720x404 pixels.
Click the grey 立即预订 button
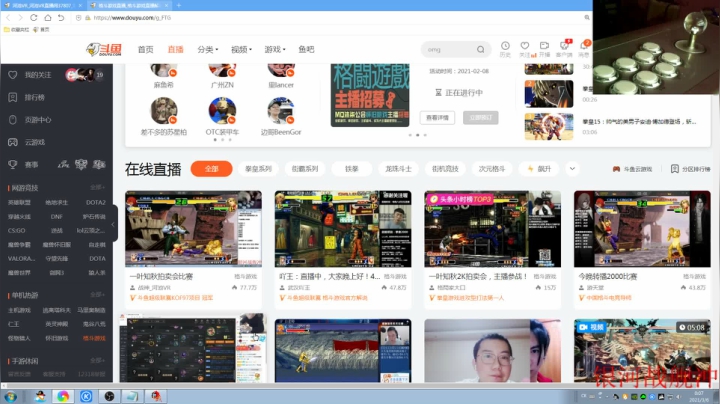(480, 118)
